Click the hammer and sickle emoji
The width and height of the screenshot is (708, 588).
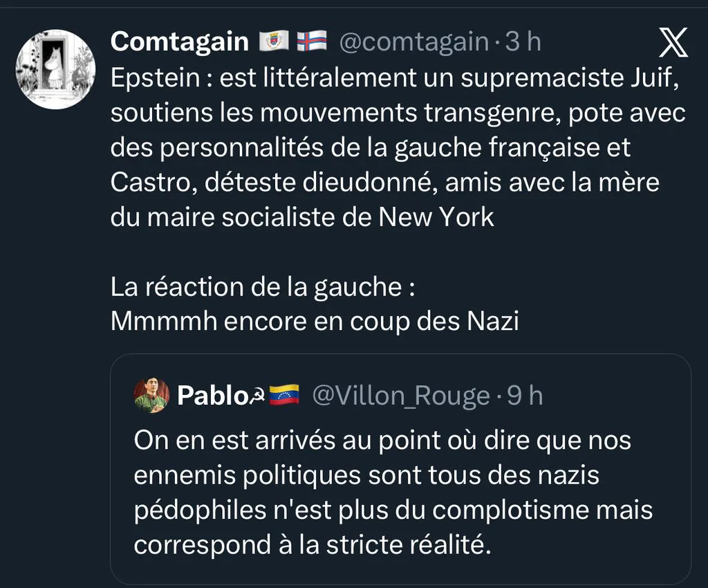click(257, 396)
